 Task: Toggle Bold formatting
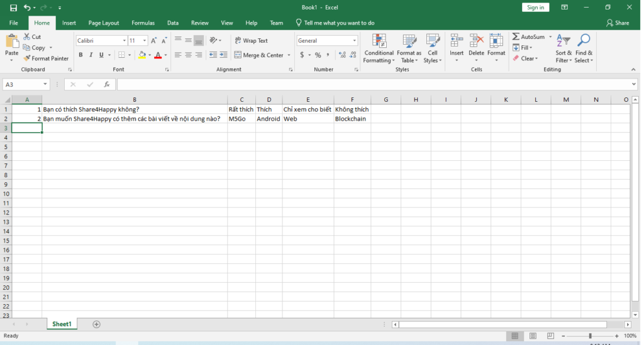point(81,55)
